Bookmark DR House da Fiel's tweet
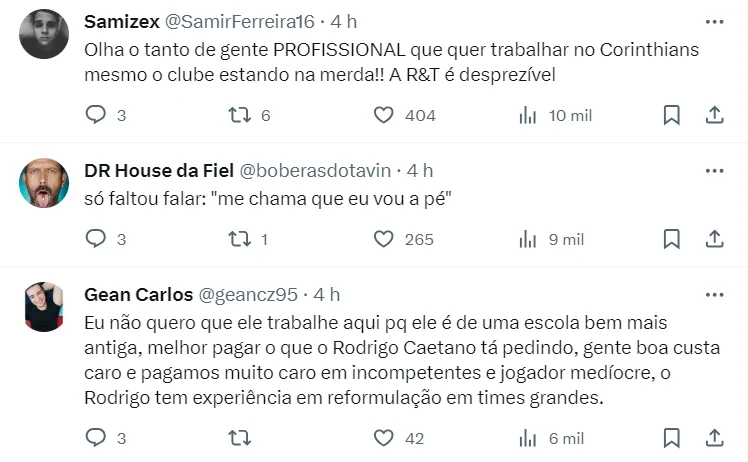Image resolution: width=748 pixels, height=462 pixels. [672, 239]
